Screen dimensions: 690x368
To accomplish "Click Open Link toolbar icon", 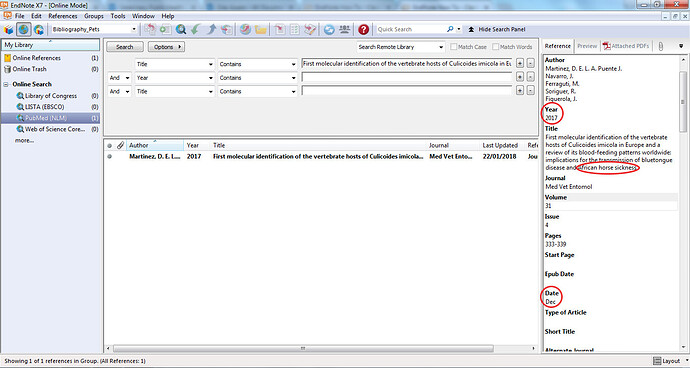I will coord(245,29).
